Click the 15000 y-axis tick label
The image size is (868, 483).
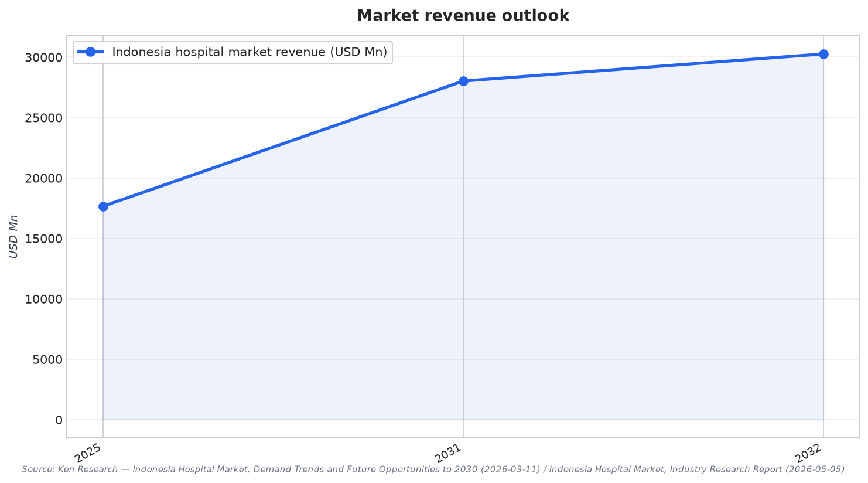tap(43, 239)
